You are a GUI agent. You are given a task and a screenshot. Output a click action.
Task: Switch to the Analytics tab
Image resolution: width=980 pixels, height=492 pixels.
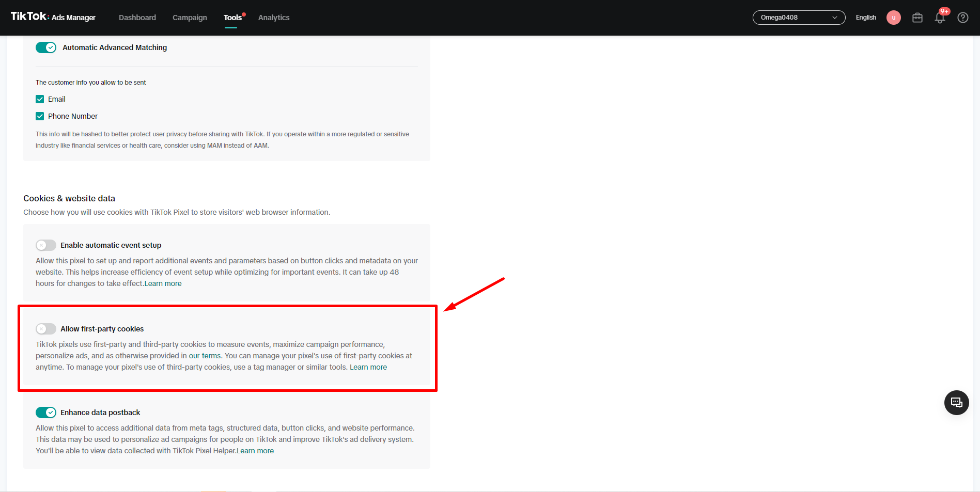(x=274, y=18)
